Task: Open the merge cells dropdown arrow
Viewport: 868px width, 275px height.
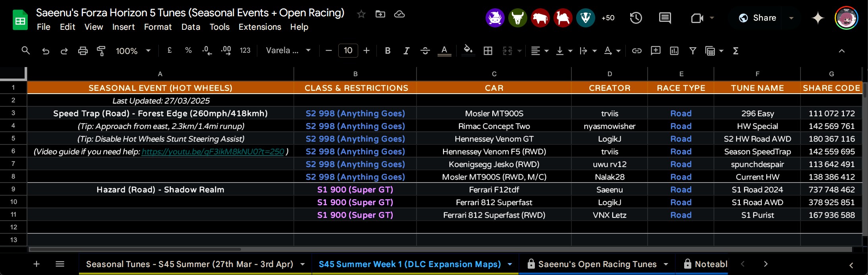Action: 519,51
